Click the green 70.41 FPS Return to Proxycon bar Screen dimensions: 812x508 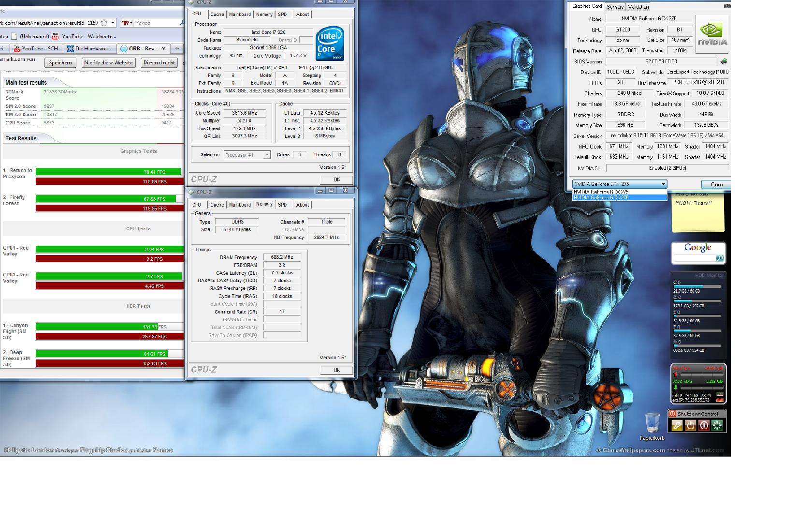pos(108,172)
